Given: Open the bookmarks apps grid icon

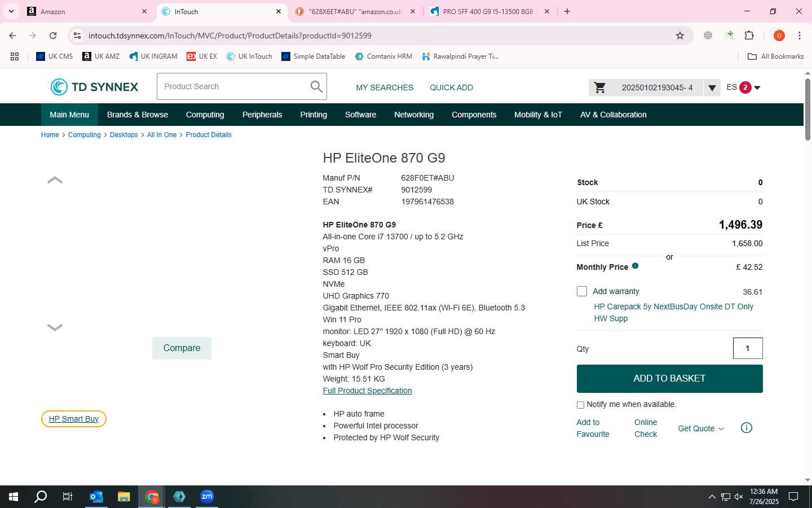Looking at the screenshot, I should click(x=15, y=56).
